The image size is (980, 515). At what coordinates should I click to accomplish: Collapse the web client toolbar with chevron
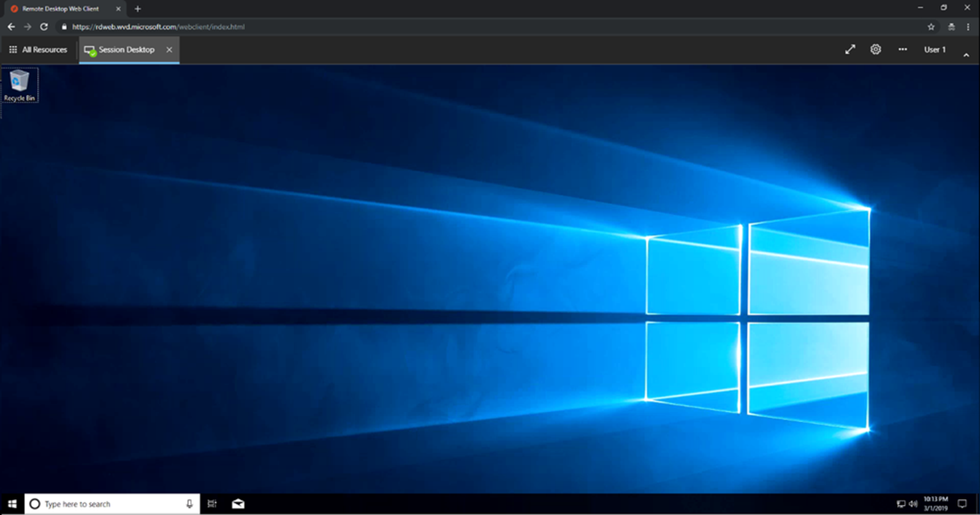(966, 55)
